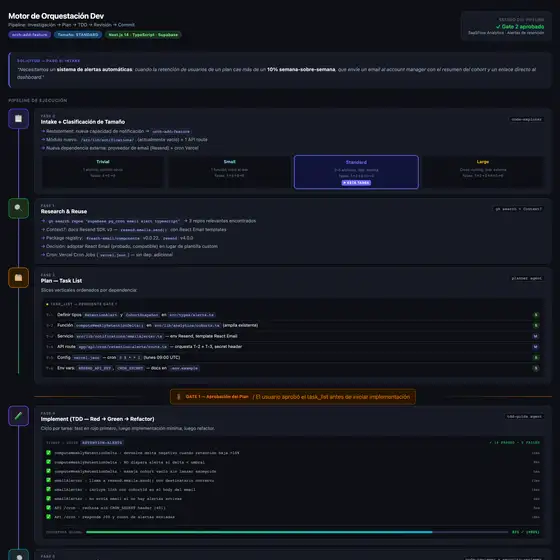Click the hourglass icon in the Gate 1 banner
The height and width of the screenshot is (560, 560).
pos(179,397)
